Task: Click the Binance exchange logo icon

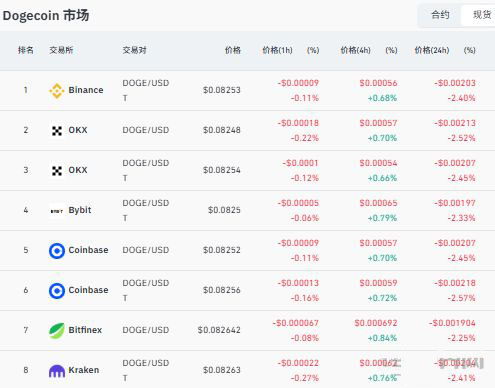Action: (57, 91)
